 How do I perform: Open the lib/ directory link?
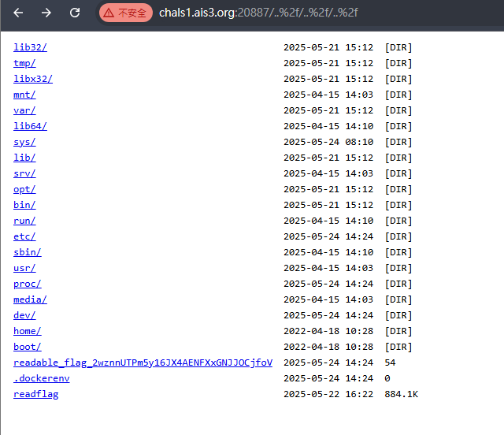tap(24, 158)
